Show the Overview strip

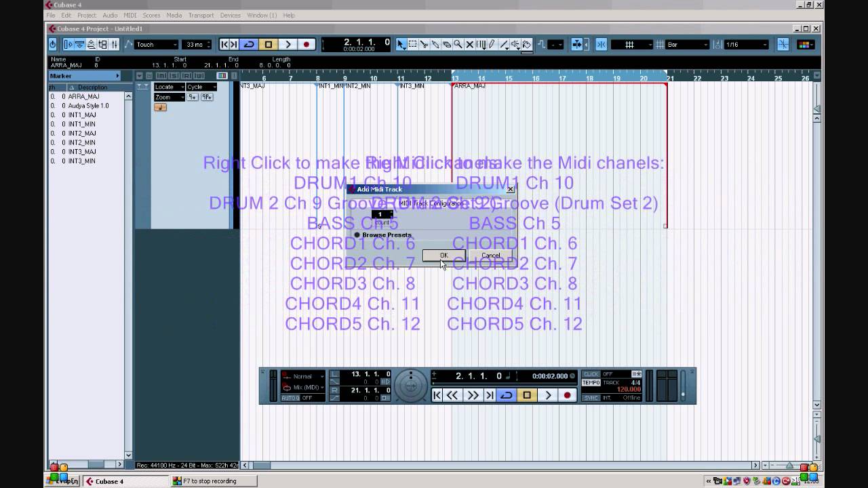tap(91, 45)
